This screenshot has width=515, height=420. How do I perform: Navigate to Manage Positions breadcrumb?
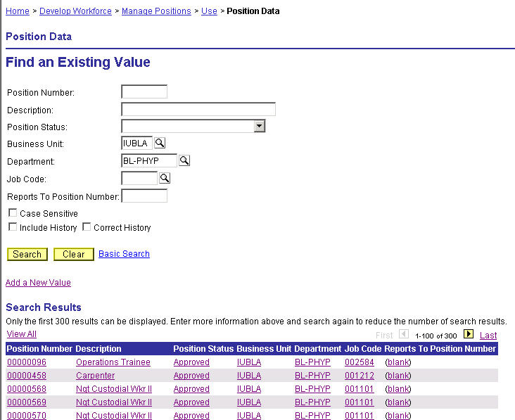pos(156,11)
